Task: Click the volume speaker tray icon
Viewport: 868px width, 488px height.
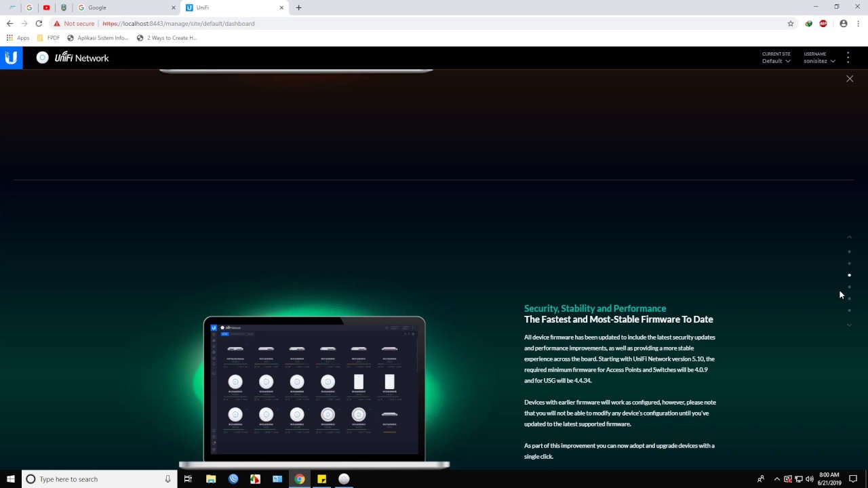Action: [x=809, y=479]
